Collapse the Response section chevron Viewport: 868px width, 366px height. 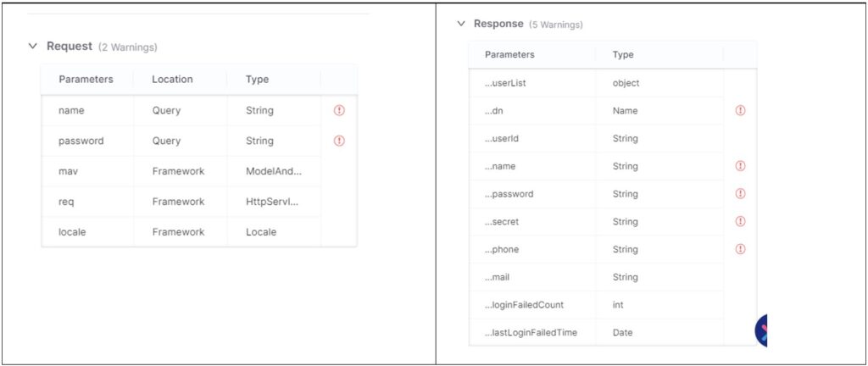[461, 24]
